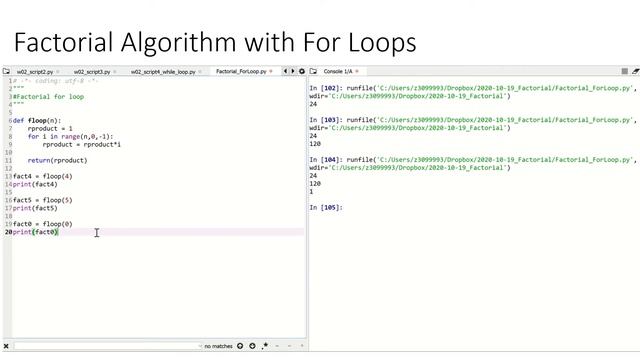Click the 'print(fact4)' line

pyautogui.click(x=35, y=184)
